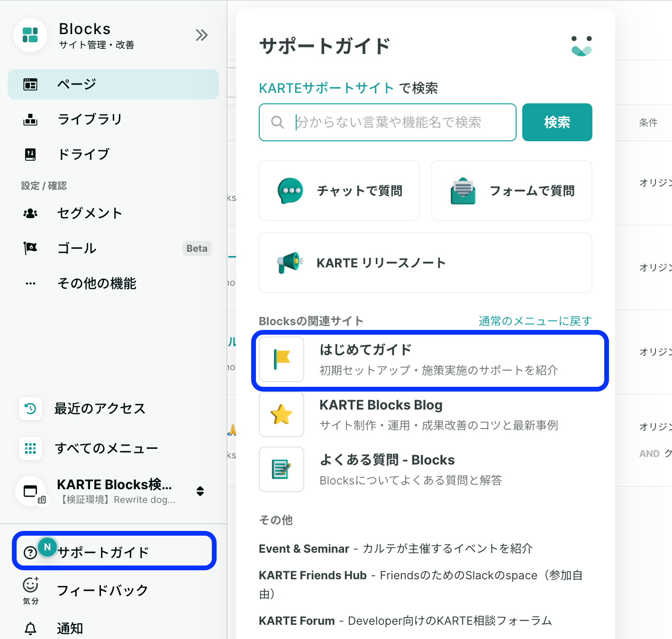672x639 pixels.
Task: Open サポートガイド in the sidebar
Action: tap(114, 551)
